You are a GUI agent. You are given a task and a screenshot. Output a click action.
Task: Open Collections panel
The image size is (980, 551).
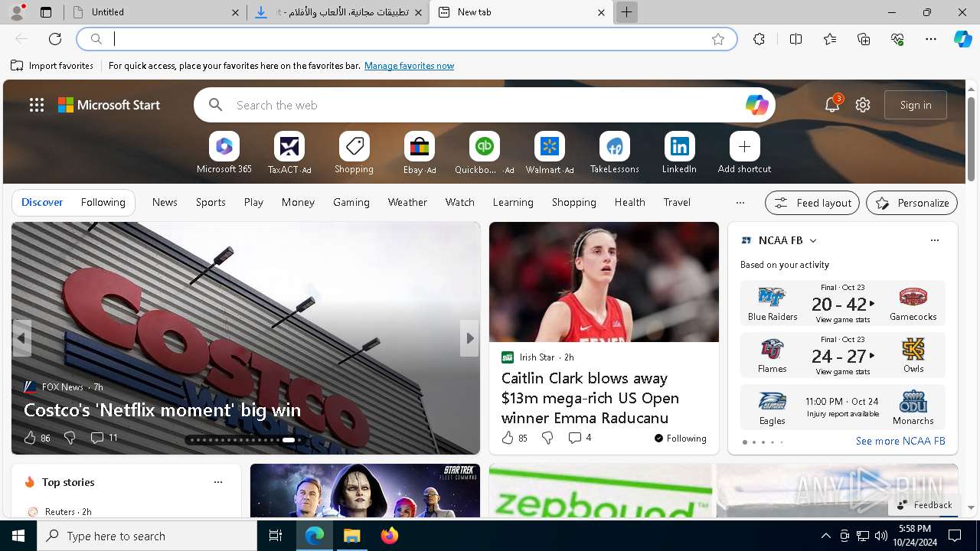tap(864, 39)
